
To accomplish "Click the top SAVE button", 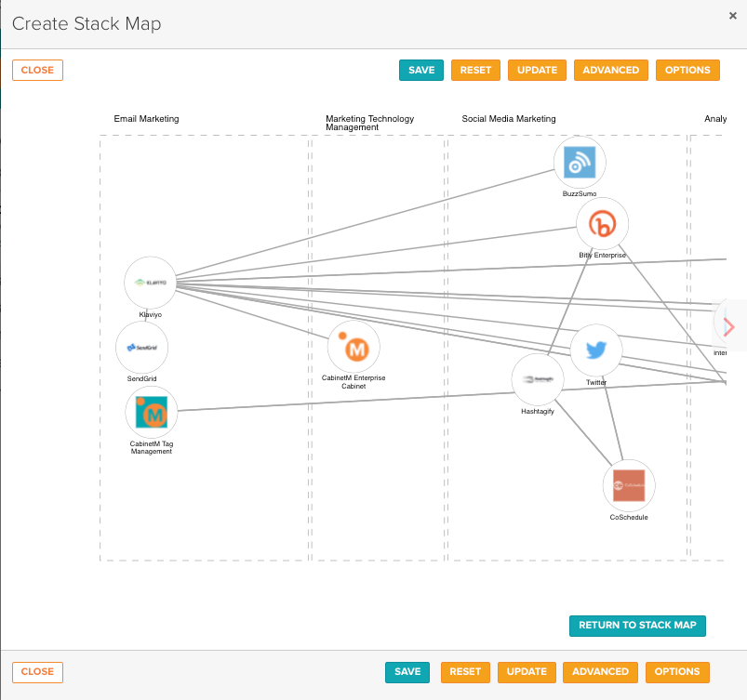I will [x=421, y=70].
